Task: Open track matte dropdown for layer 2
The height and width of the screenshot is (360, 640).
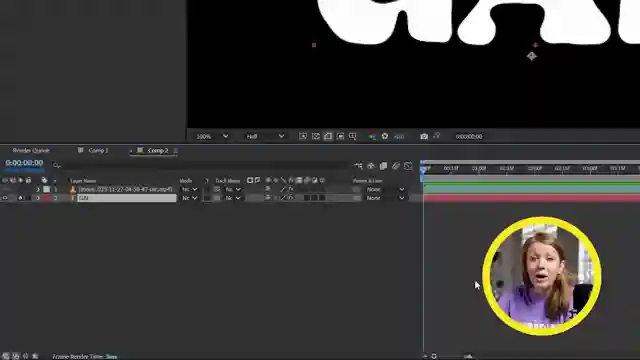Action: coord(233,198)
